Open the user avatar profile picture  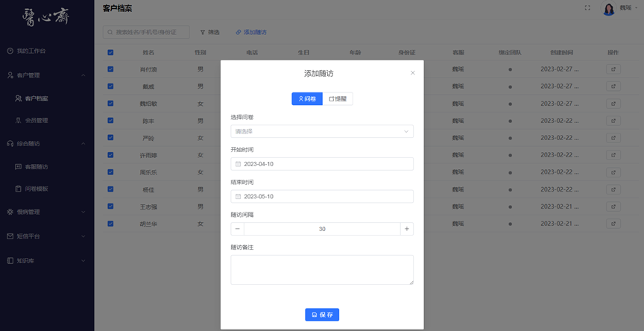pyautogui.click(x=608, y=8)
